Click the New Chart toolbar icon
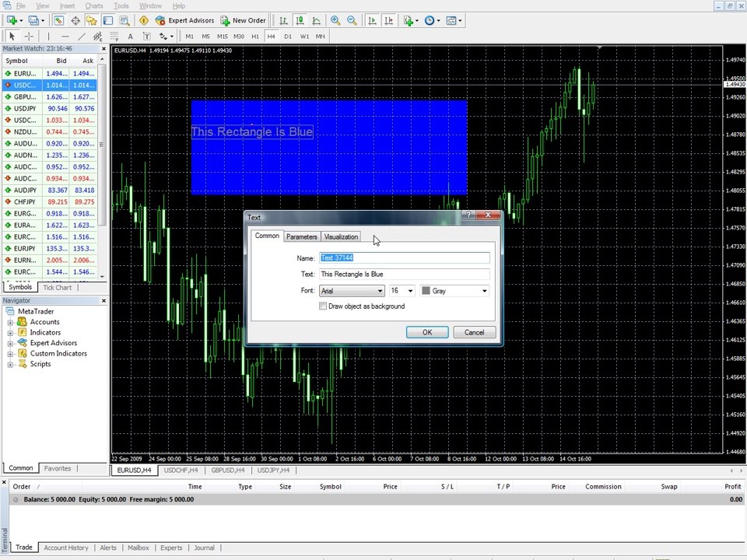This screenshot has height=560, width=747. click(x=12, y=20)
